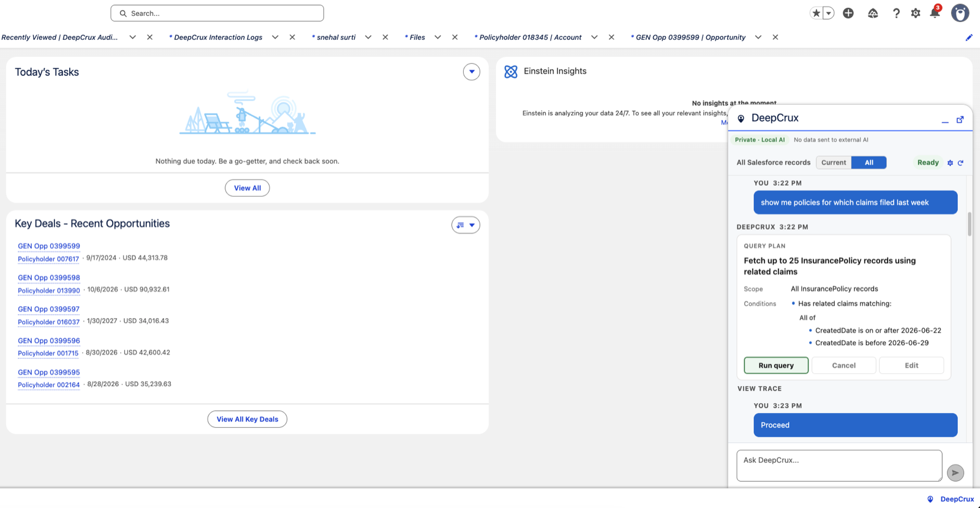Close the Files tab
This screenshot has width=980, height=508.
[454, 37]
